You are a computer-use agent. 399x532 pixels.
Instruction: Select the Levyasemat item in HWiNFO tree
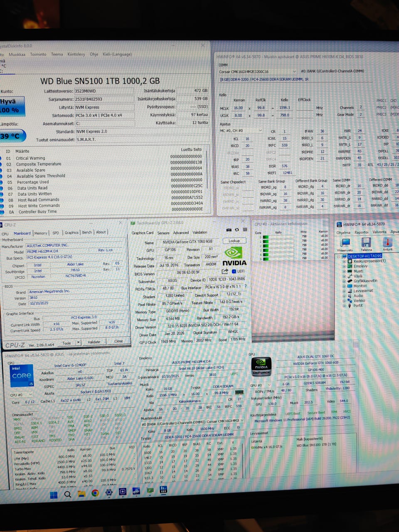tap(363, 291)
